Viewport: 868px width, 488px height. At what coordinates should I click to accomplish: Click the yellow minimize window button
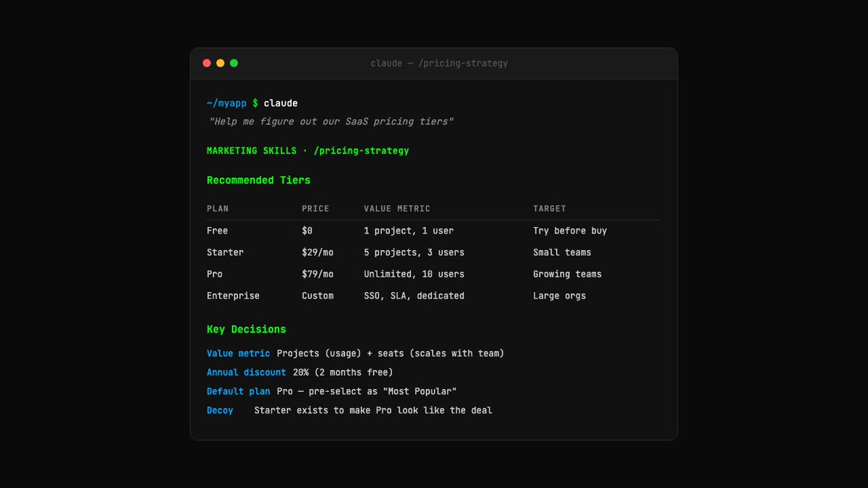(221, 63)
